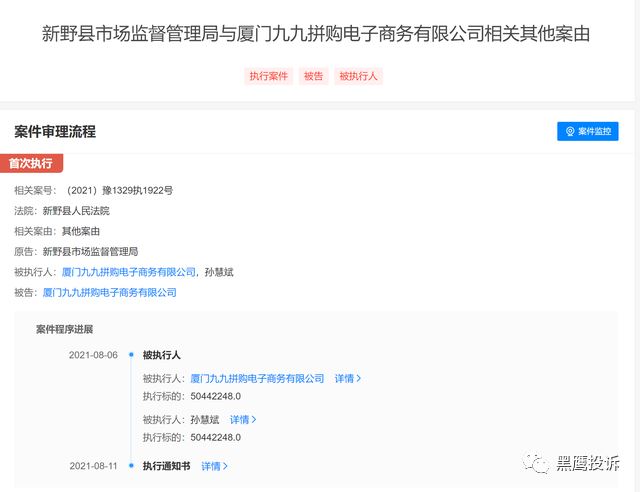The height and width of the screenshot is (492, 640).
Task: Open company link under 2021-08-06 被执行人 entry
Action: pyautogui.click(x=257, y=378)
